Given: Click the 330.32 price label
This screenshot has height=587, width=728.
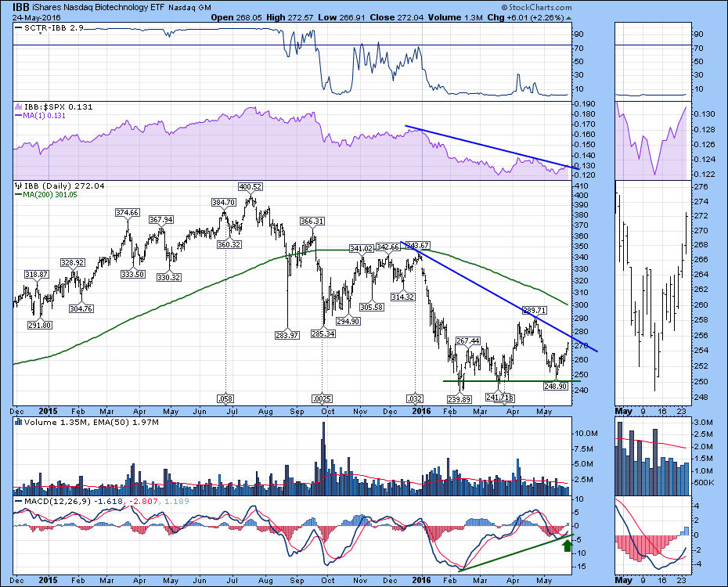Looking at the screenshot, I should pyautogui.click(x=169, y=278).
